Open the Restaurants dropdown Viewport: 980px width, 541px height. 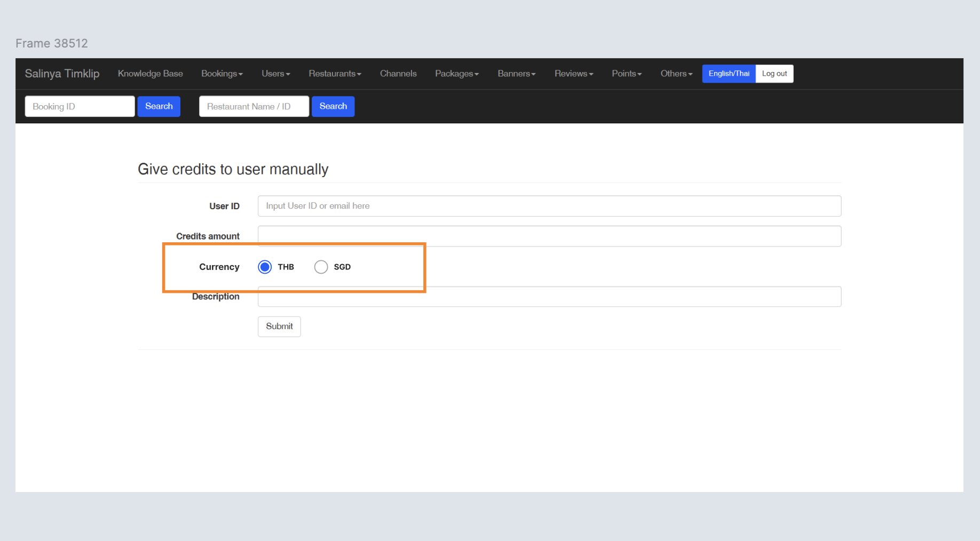coord(335,74)
